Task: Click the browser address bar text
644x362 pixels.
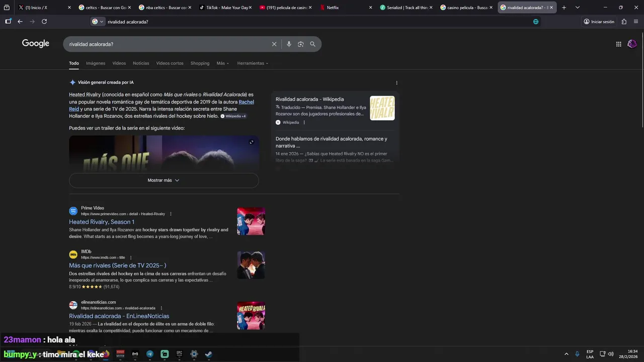Action: click(x=128, y=22)
